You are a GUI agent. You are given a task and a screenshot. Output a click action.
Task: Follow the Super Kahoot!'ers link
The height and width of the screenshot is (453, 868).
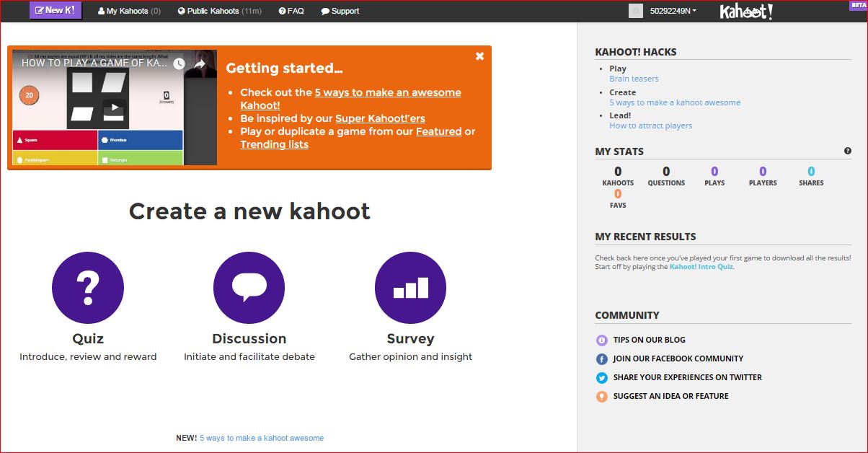pos(380,118)
